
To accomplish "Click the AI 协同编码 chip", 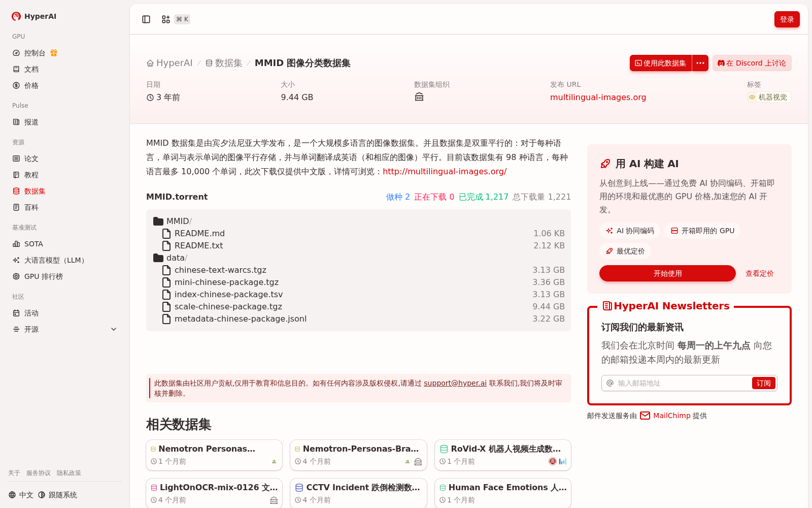I will (630, 231).
